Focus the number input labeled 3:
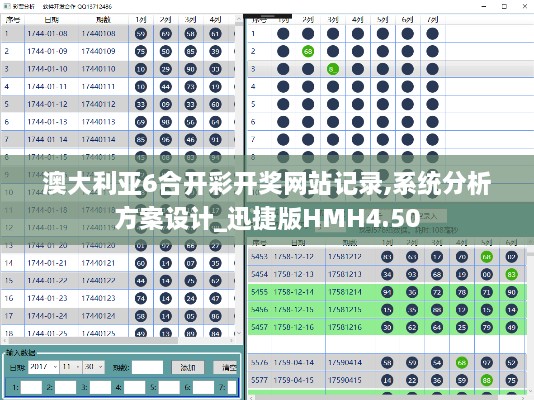This screenshot has height=400, width=534. (100, 387)
